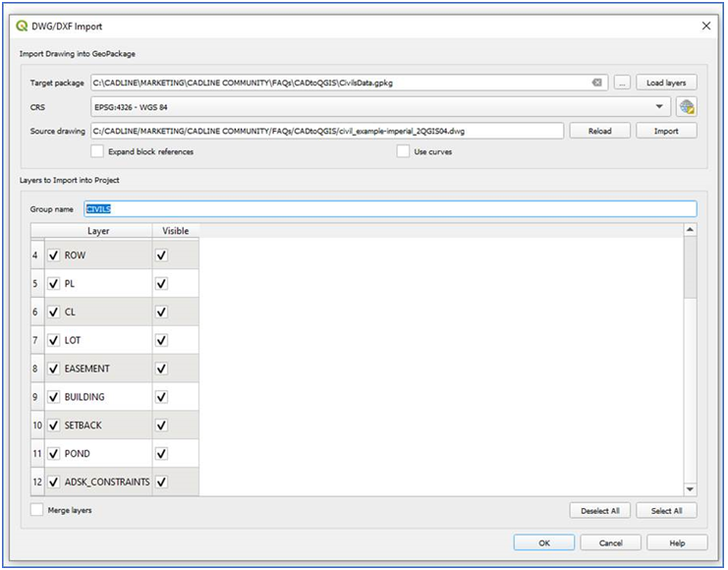Viewport: 728px width, 570px height.
Task: Open the target package browse button
Action: pyautogui.click(x=622, y=83)
